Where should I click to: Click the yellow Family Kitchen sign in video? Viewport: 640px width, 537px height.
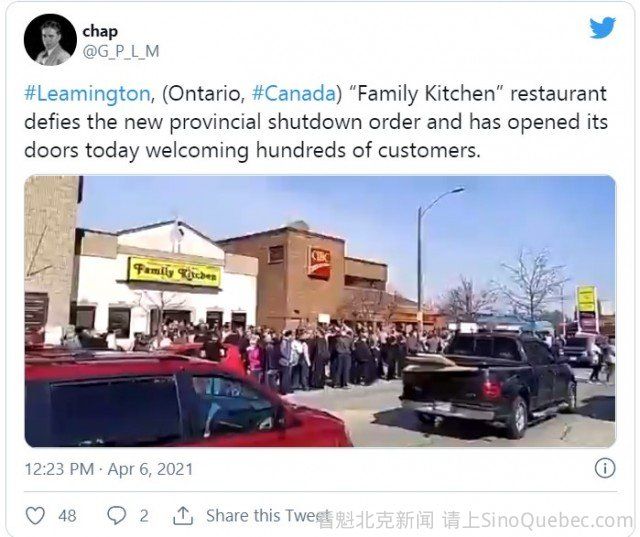point(174,271)
